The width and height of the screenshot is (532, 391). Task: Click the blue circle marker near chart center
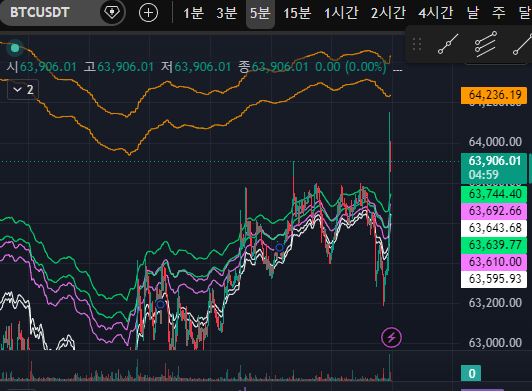[279, 247]
